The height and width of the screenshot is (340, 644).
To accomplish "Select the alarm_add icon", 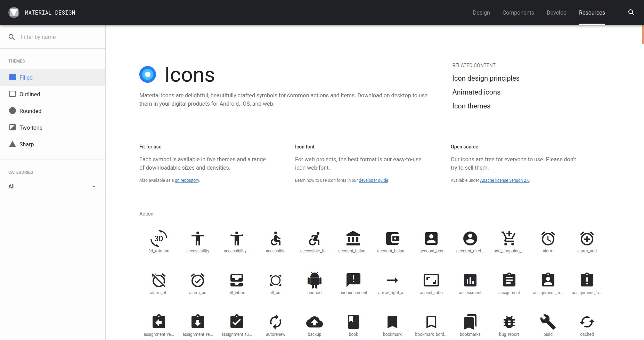I will pyautogui.click(x=587, y=239).
